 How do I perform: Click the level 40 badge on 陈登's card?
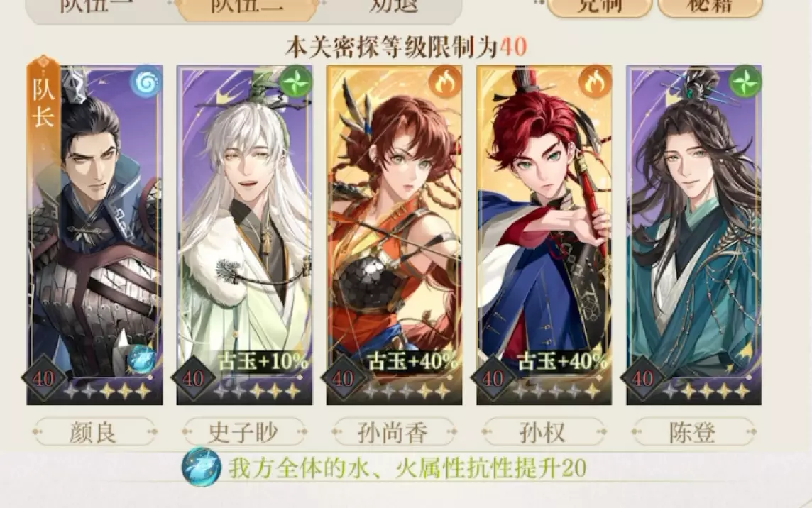pos(642,379)
